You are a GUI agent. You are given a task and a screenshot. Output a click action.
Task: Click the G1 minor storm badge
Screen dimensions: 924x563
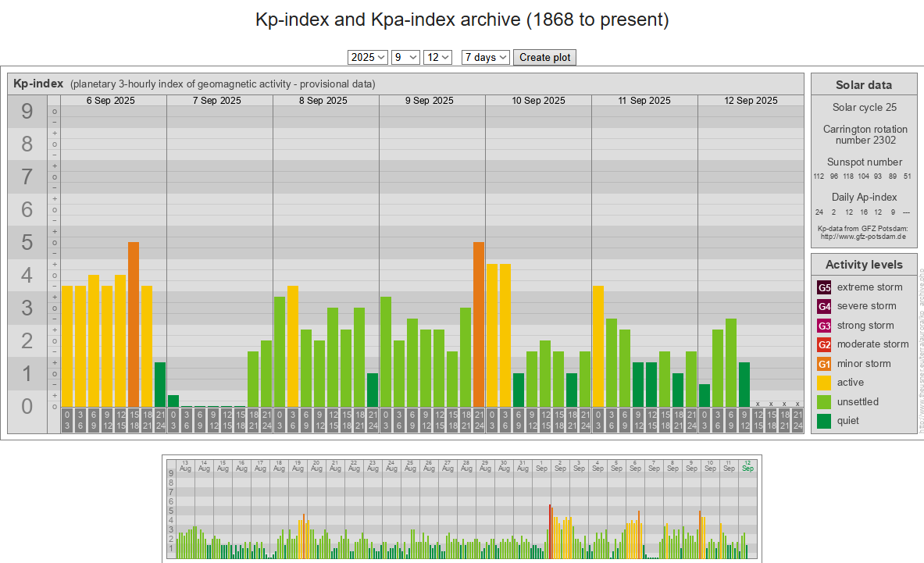point(824,364)
